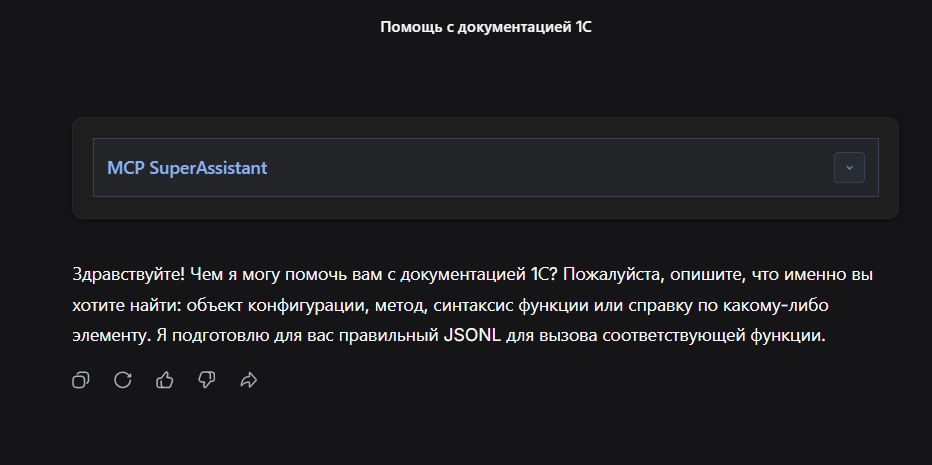Click the phrase объект конфигурации
The width and height of the screenshot is (932, 465).
(x=238, y=305)
